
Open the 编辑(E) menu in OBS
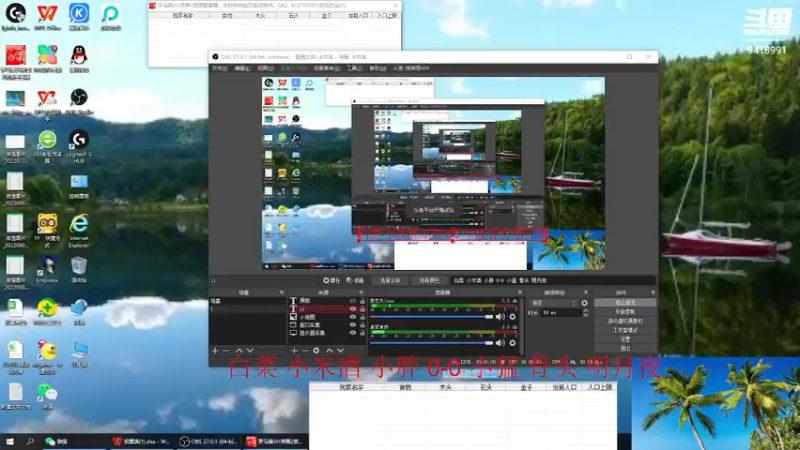[x=242, y=68]
